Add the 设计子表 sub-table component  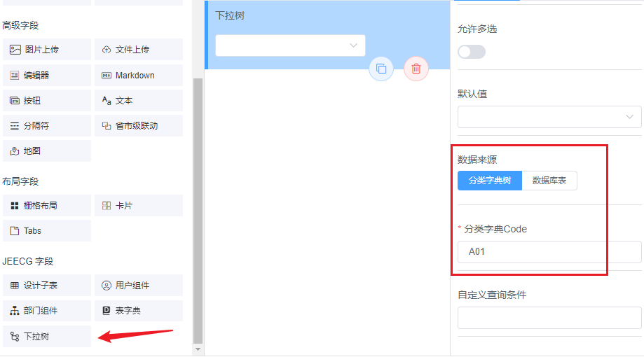point(47,285)
